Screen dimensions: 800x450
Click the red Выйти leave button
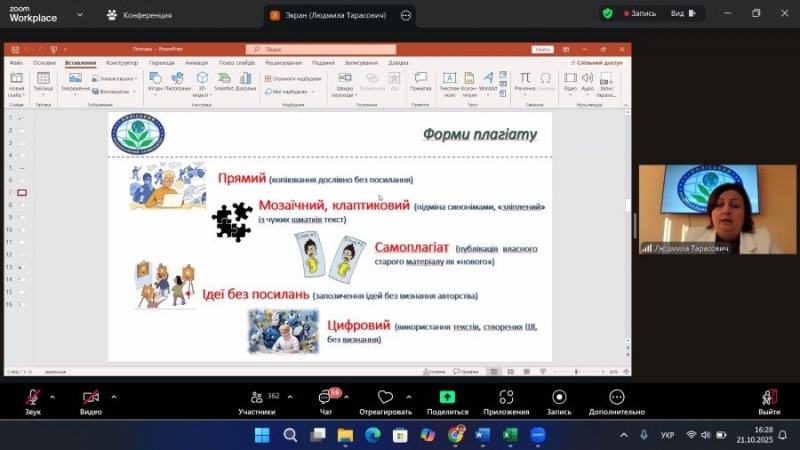(x=768, y=397)
